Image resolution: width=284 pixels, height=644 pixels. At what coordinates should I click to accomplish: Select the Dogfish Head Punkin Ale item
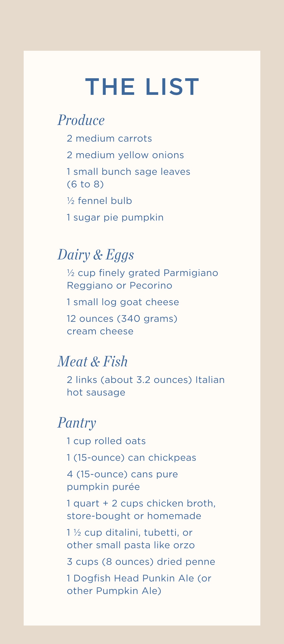139,584
